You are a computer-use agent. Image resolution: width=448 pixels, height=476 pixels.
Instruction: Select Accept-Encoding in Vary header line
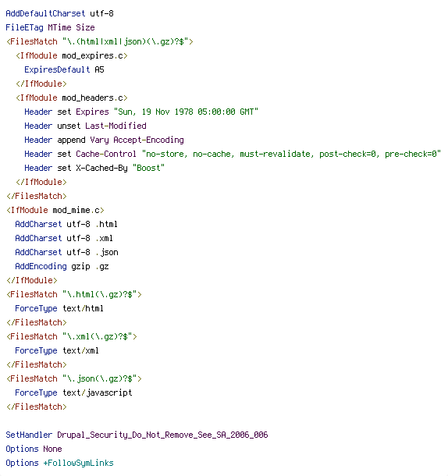(148, 140)
